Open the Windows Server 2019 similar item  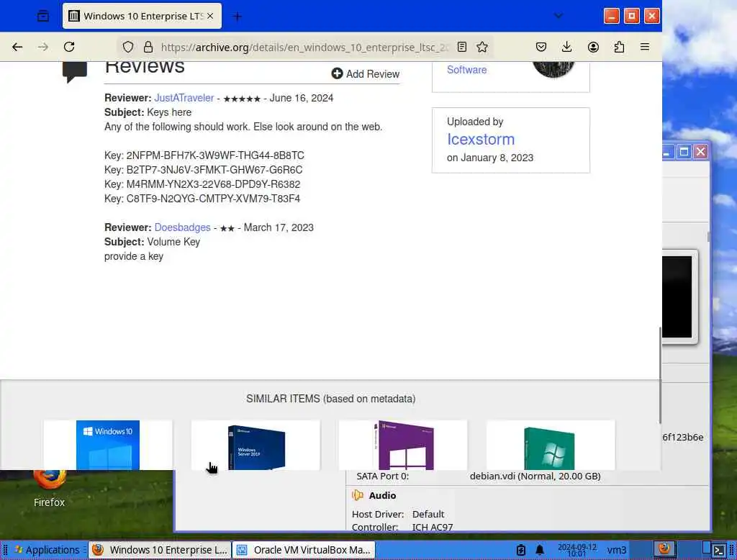pyautogui.click(x=256, y=445)
